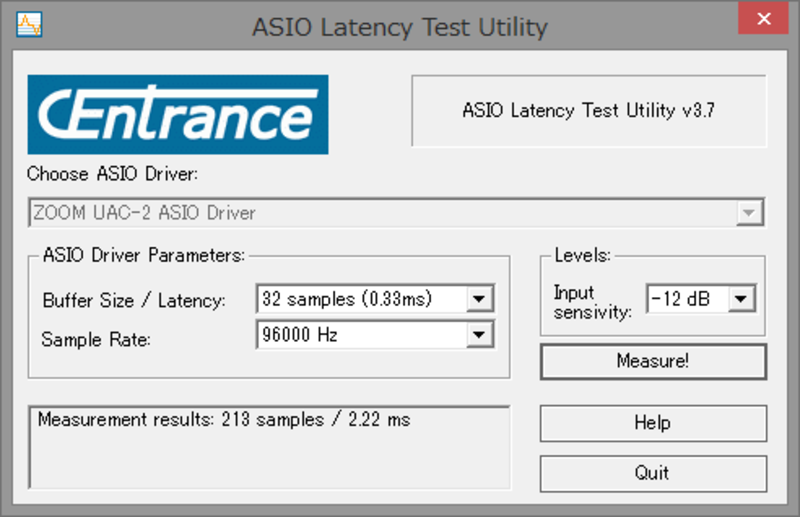
Task: Close the ASIO Latency Test Utility window
Action: click(763, 18)
